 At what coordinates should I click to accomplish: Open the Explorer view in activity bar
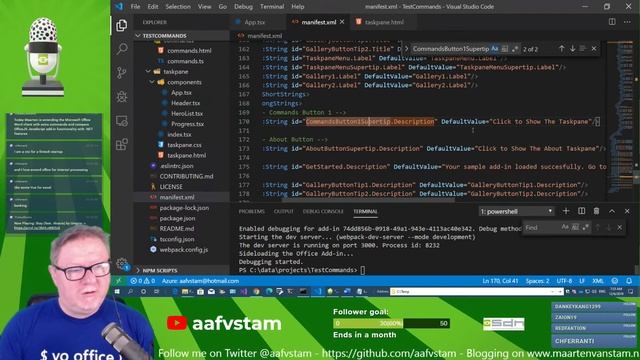(122, 25)
